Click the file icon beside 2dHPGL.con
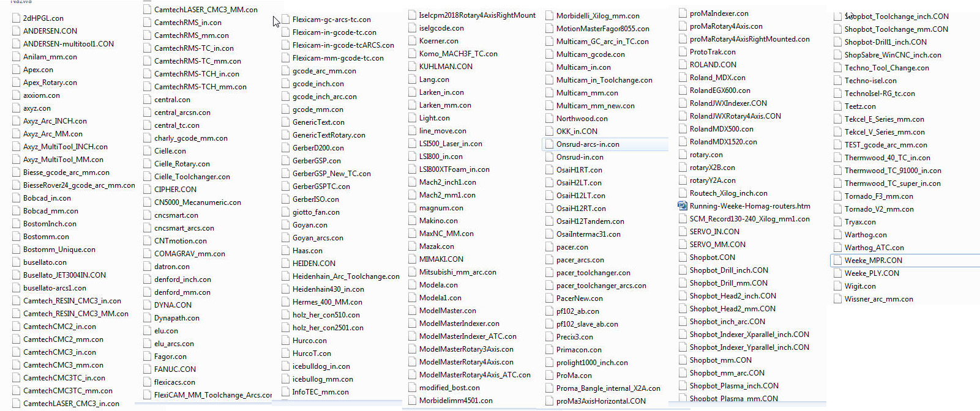 pos(17,18)
